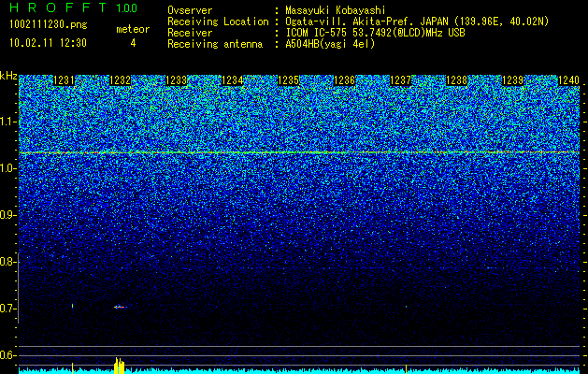Click the yellow level spike below 1237

click(406, 369)
